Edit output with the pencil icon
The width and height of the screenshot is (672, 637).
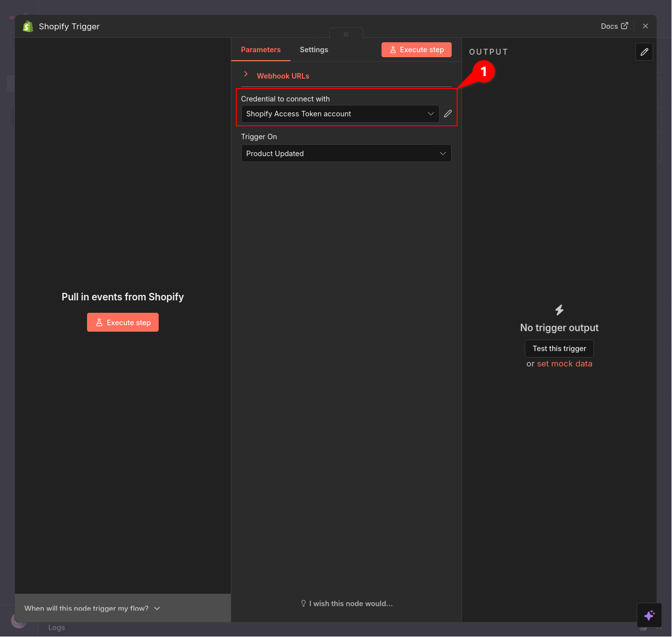[x=644, y=52]
